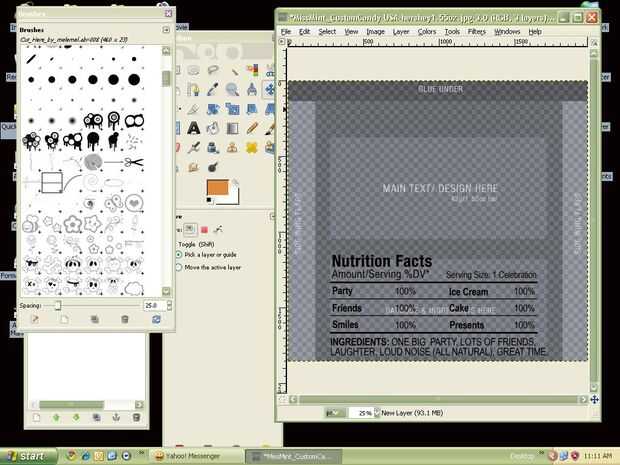Image resolution: width=620 pixels, height=465 pixels.
Task: Open the Layer menu
Action: click(401, 32)
